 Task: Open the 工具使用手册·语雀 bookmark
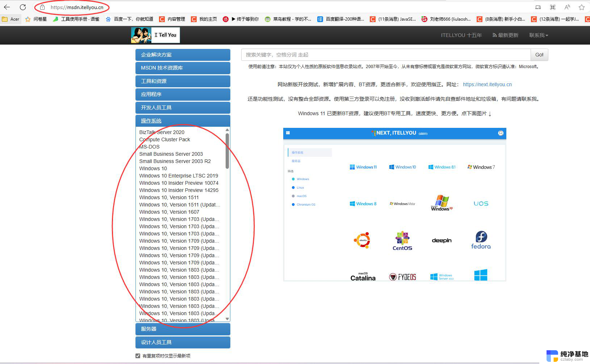tap(76, 19)
